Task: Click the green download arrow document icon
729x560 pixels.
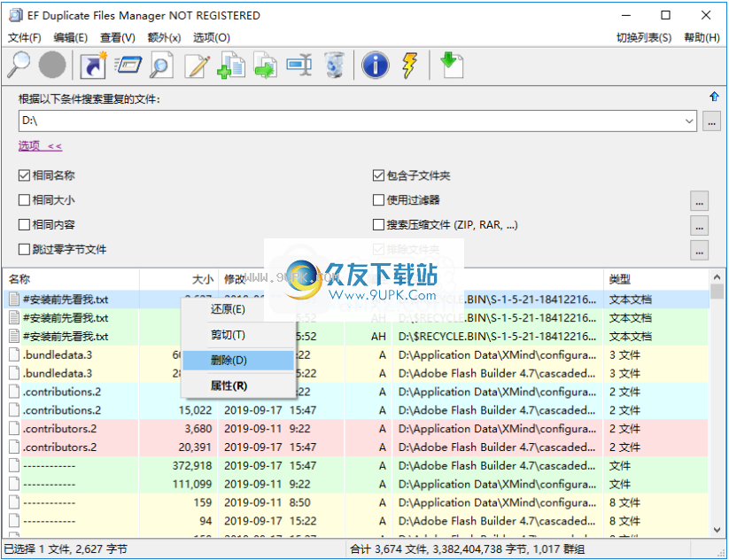Action: point(451,65)
